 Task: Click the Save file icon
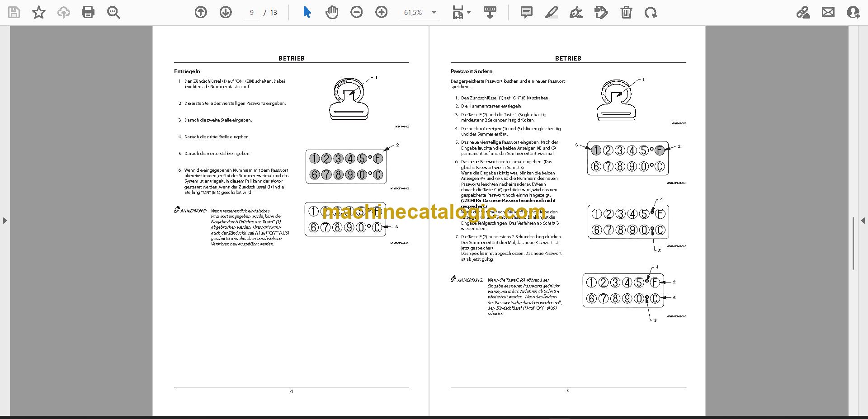click(x=14, y=12)
